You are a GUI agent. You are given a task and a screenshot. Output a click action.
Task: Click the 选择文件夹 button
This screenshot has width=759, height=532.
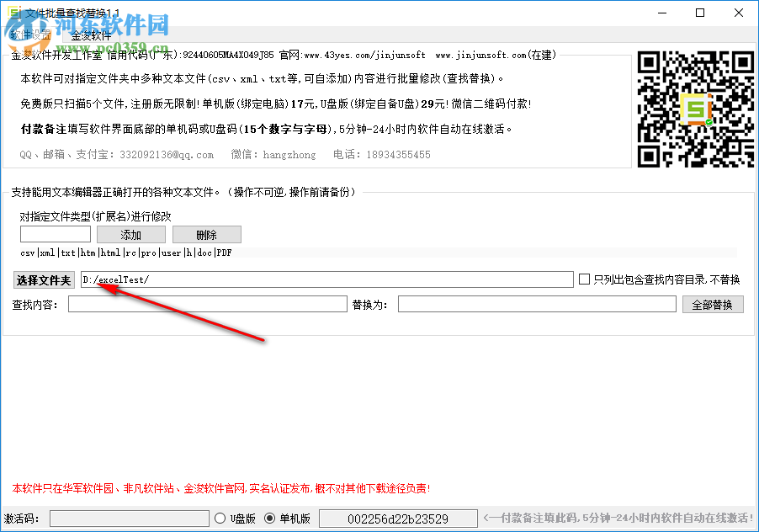[x=43, y=279]
